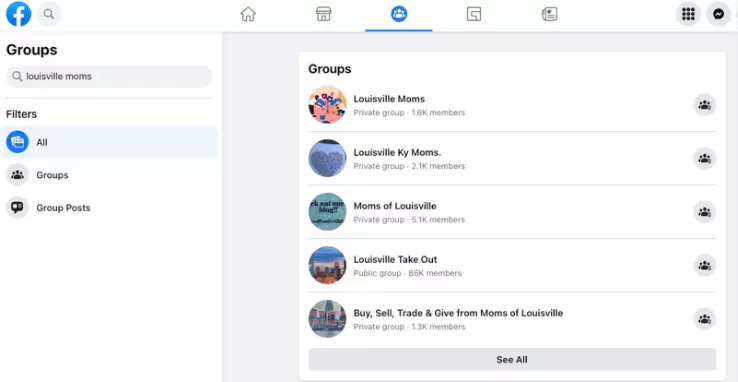Open the Louisville Moms group
The image size is (738, 382).
click(389, 99)
